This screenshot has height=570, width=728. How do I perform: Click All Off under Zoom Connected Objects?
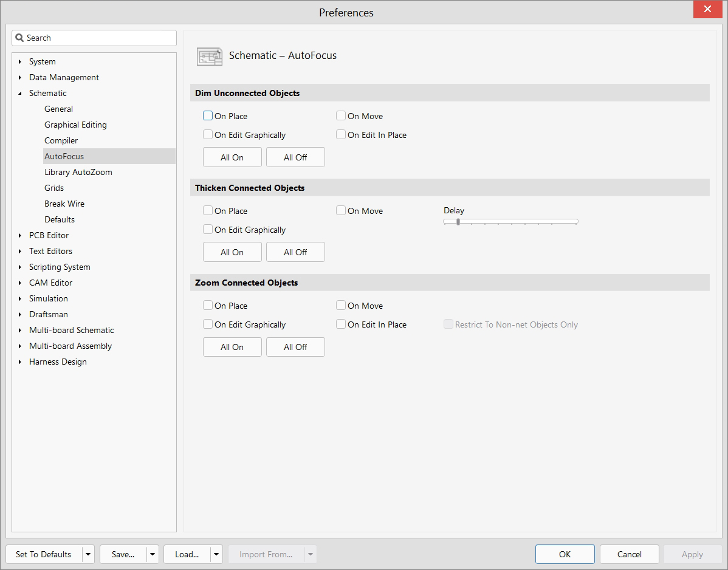tap(295, 347)
